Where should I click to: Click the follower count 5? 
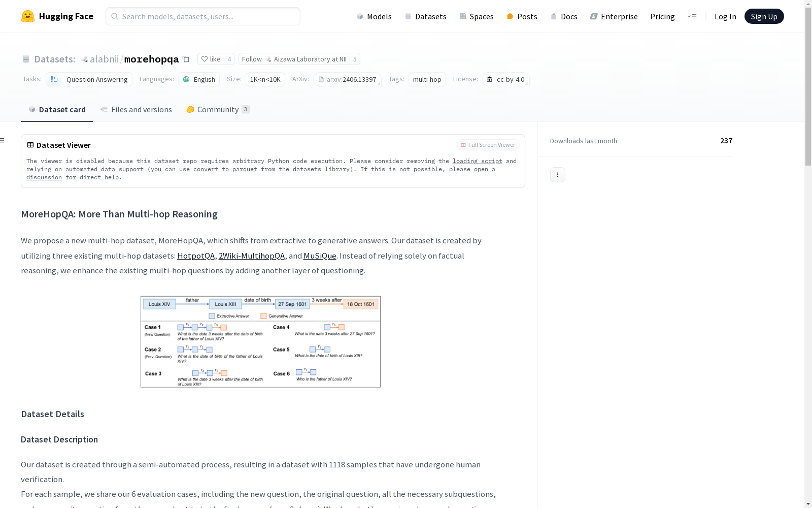(x=355, y=59)
